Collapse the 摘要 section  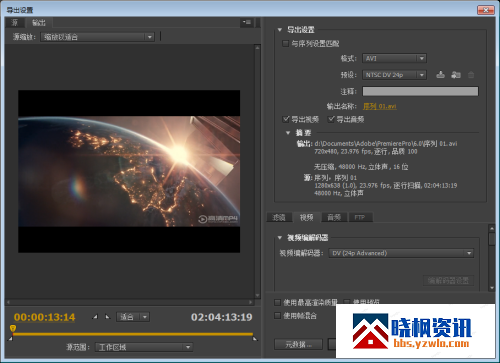click(288, 133)
